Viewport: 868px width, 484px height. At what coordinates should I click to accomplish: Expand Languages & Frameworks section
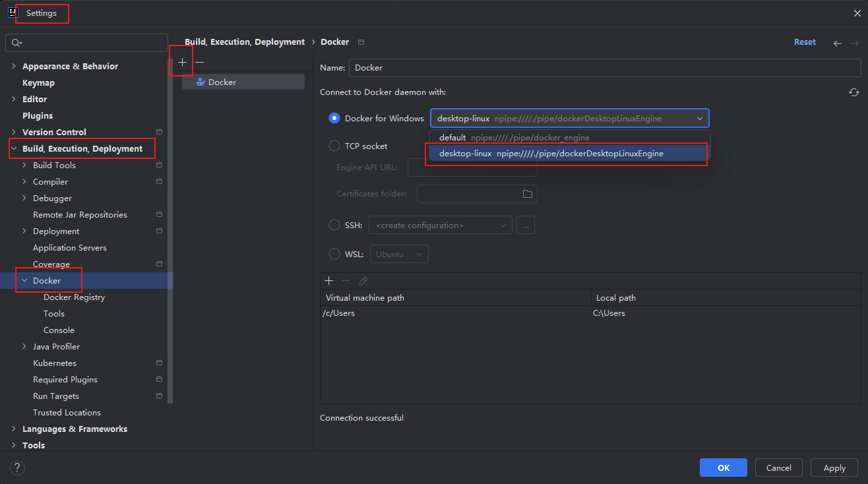click(x=14, y=429)
